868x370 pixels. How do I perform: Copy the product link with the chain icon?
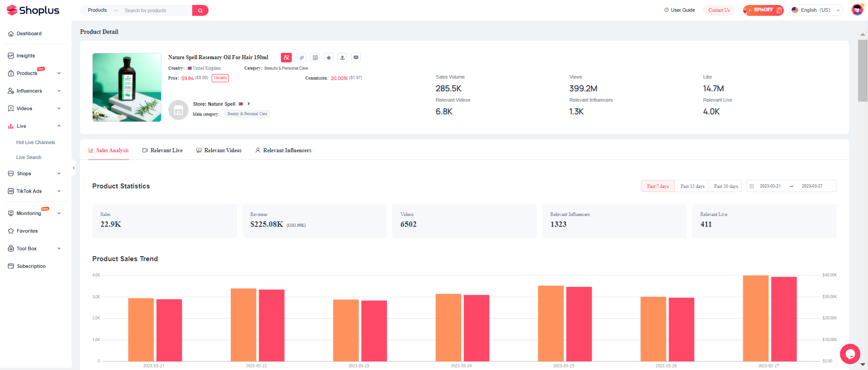(x=302, y=57)
